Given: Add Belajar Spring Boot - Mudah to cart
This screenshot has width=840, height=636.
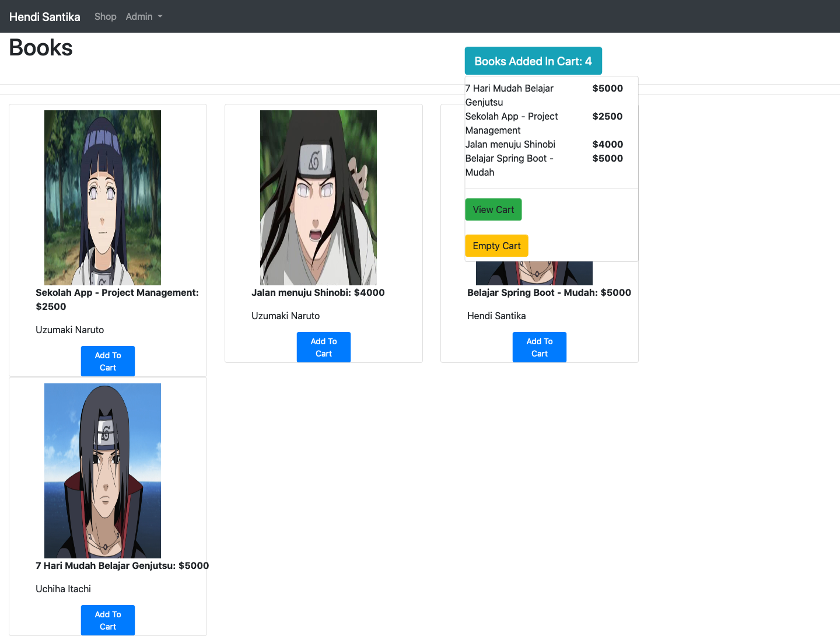Looking at the screenshot, I should [540, 347].
